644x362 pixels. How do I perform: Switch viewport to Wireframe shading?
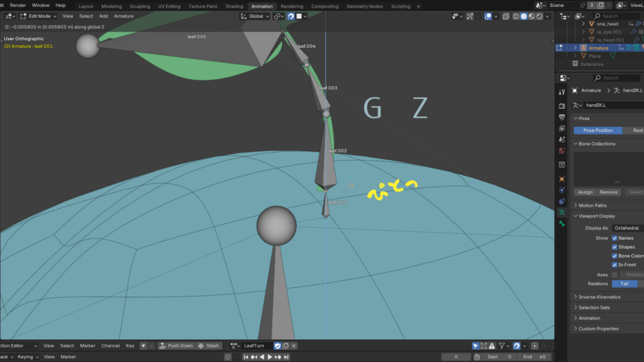coord(516,16)
